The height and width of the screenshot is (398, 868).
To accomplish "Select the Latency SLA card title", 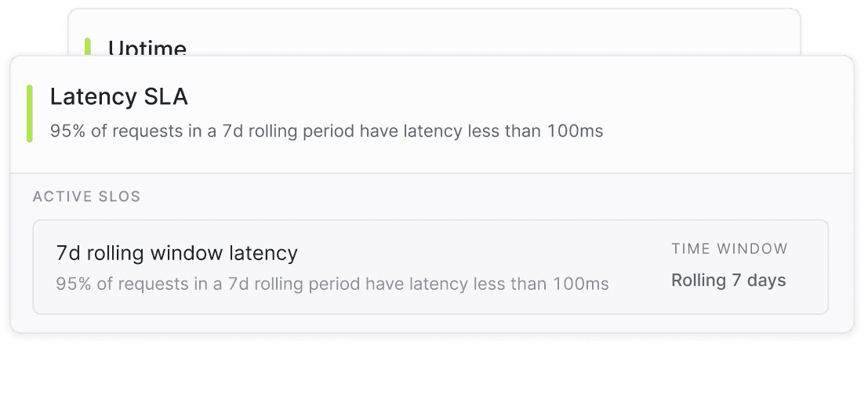I will coord(118,96).
